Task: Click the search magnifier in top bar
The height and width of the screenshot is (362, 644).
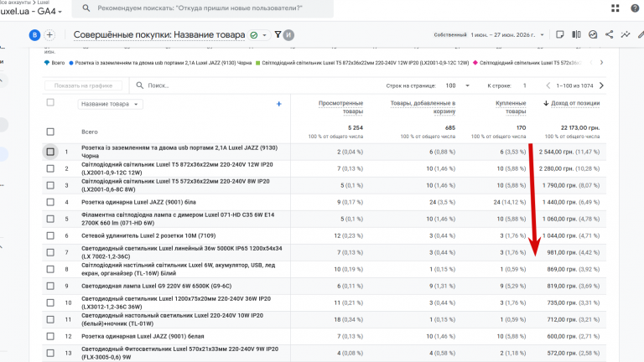Action: [86, 8]
